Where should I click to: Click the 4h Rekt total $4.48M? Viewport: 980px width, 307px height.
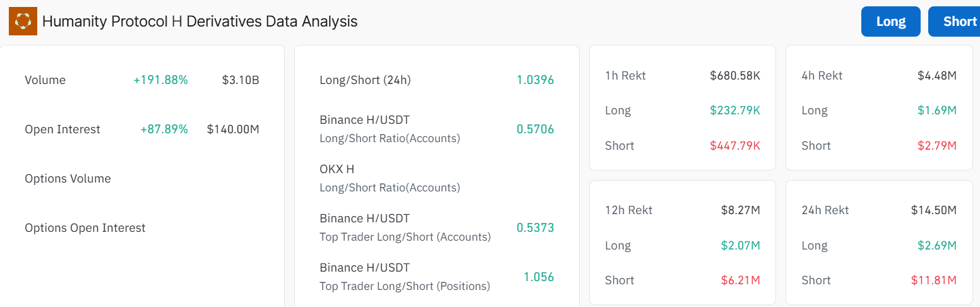pyautogui.click(x=937, y=76)
